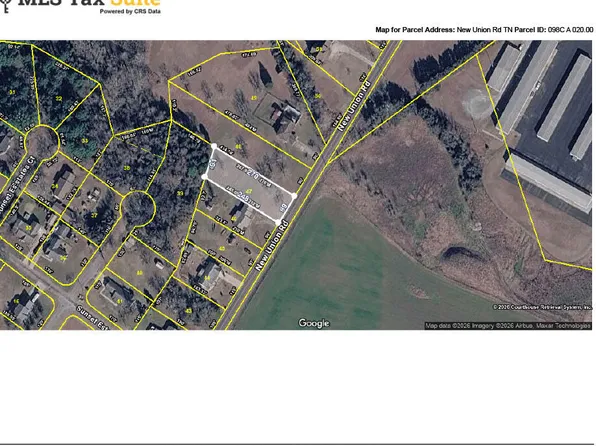Select parcel number 43 label
The height and width of the screenshot is (446, 596).
188,311
